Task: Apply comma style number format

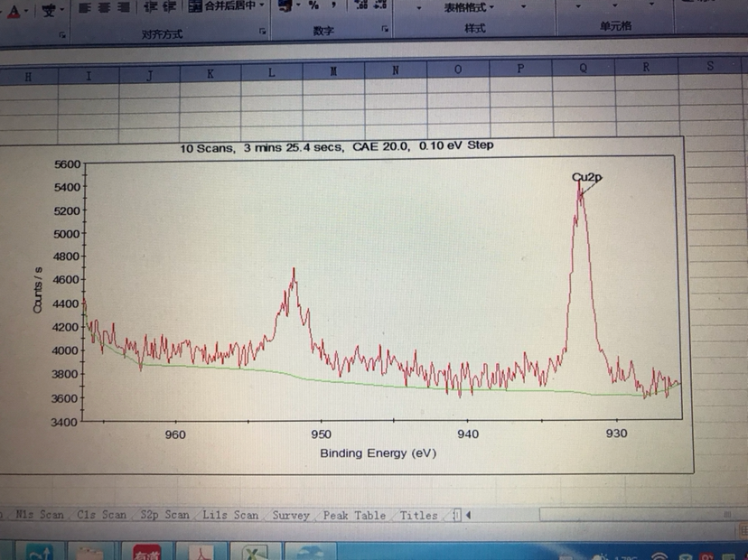Action: pos(334,5)
